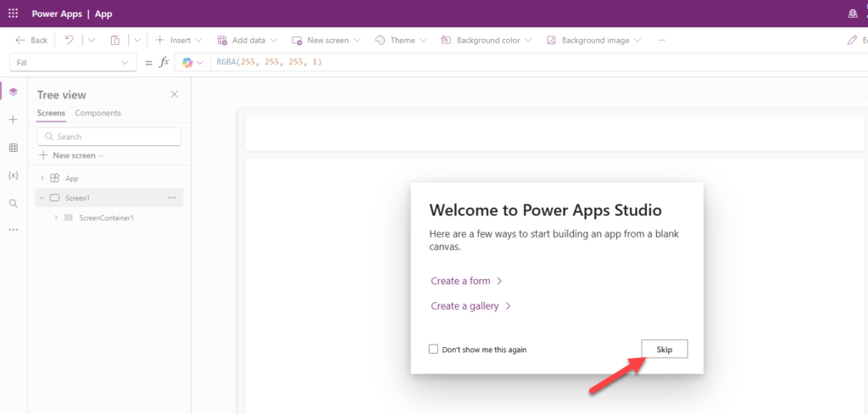Click the edit pencil icon in toolbar
The image size is (868, 414).
[x=853, y=41]
